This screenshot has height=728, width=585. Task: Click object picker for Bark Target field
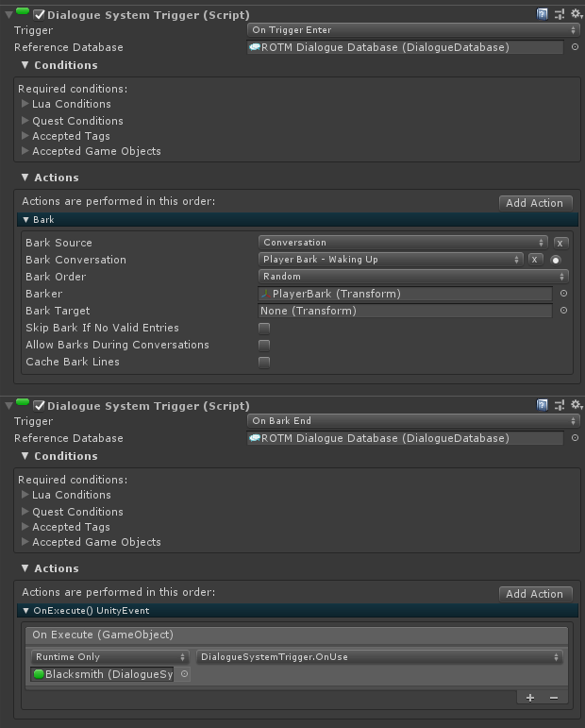563,311
